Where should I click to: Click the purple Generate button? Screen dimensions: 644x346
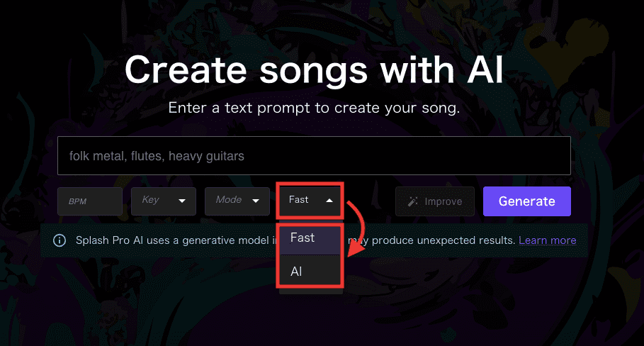pos(527,201)
